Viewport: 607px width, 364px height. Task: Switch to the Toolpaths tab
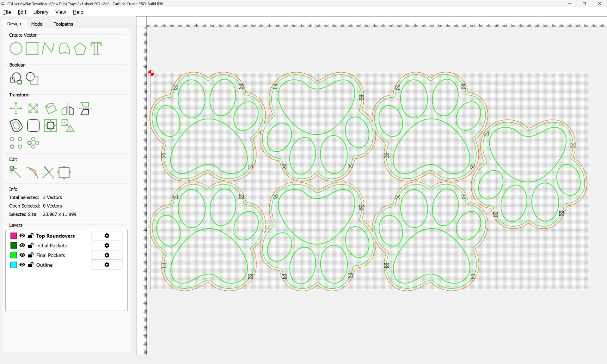click(x=63, y=24)
